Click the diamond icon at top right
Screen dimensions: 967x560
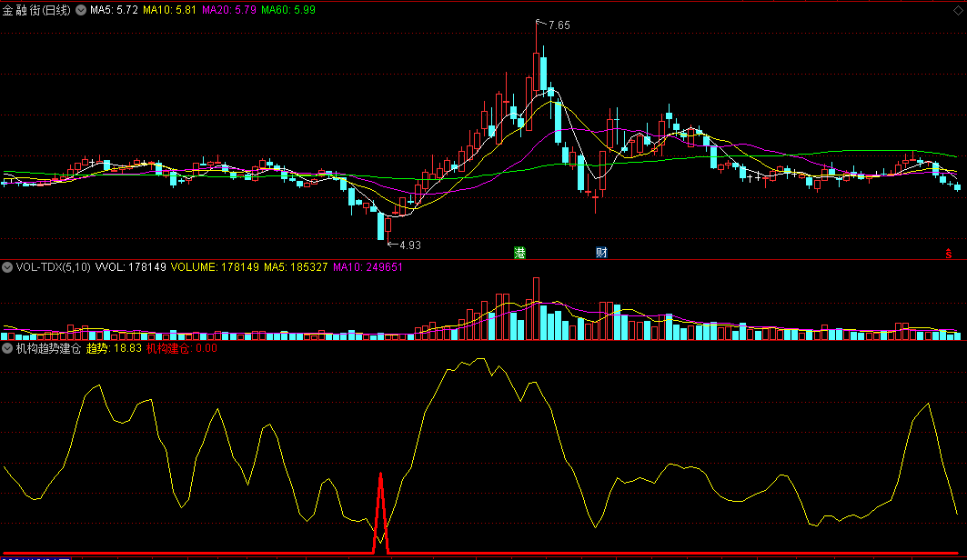tap(959, 11)
